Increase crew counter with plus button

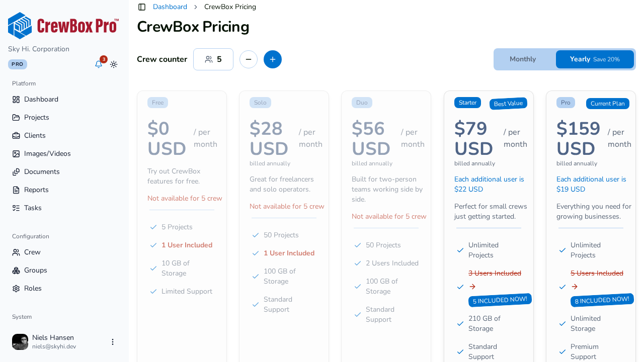click(x=273, y=59)
